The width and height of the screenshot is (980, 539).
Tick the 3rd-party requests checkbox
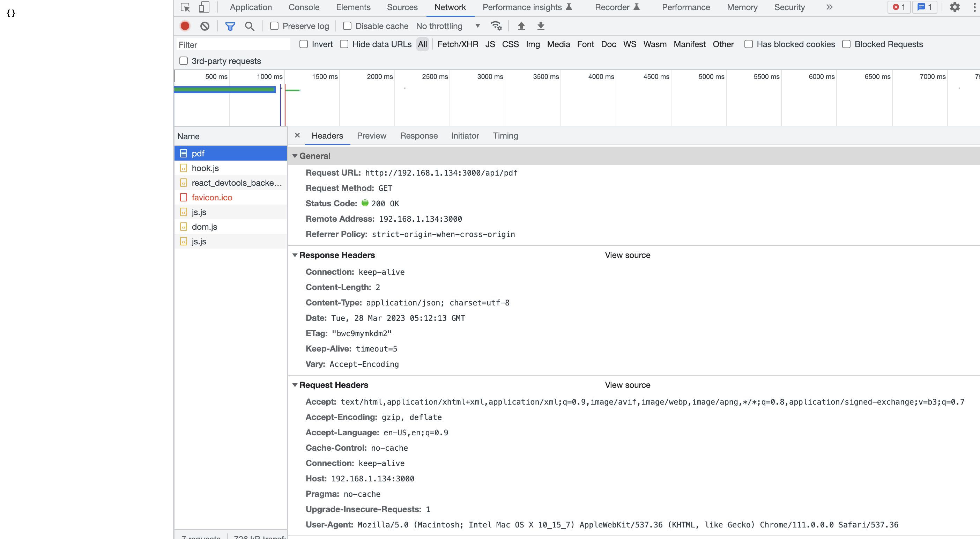pos(184,61)
